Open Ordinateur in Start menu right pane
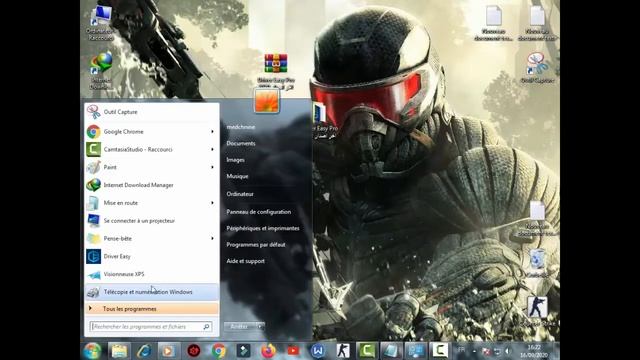Screen dimensions: 640x360 point(240,194)
